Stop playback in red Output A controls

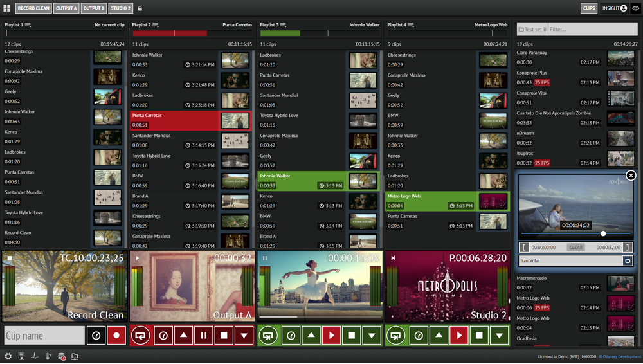[224, 336]
